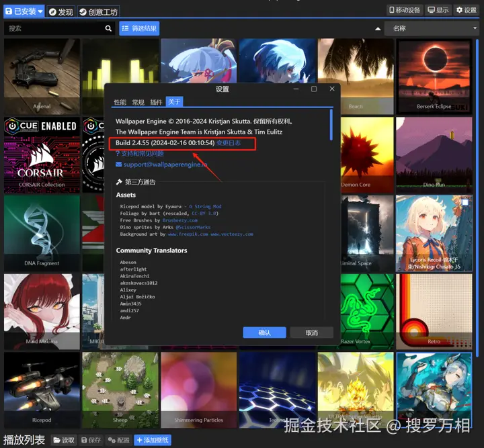Select the ULTRA Super Vegetto wallpaper

click(x=356, y=390)
